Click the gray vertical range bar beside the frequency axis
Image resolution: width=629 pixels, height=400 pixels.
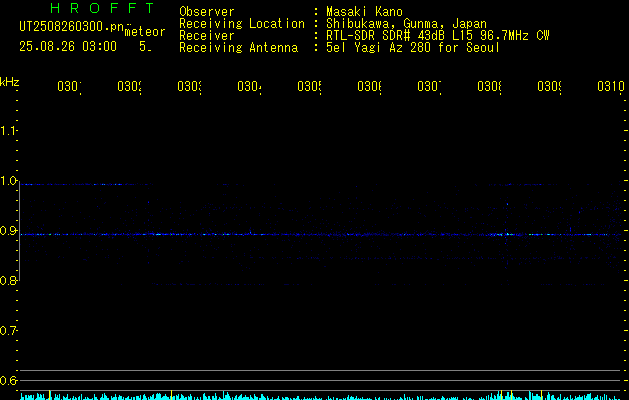(20, 231)
